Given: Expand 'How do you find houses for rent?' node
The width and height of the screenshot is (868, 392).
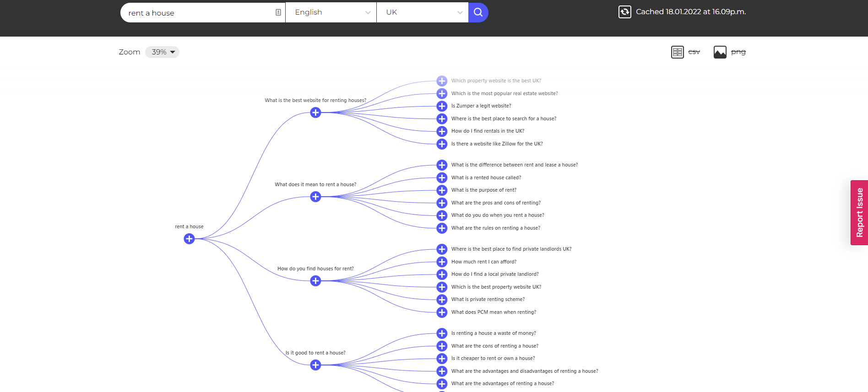Looking at the screenshot, I should 315,281.
